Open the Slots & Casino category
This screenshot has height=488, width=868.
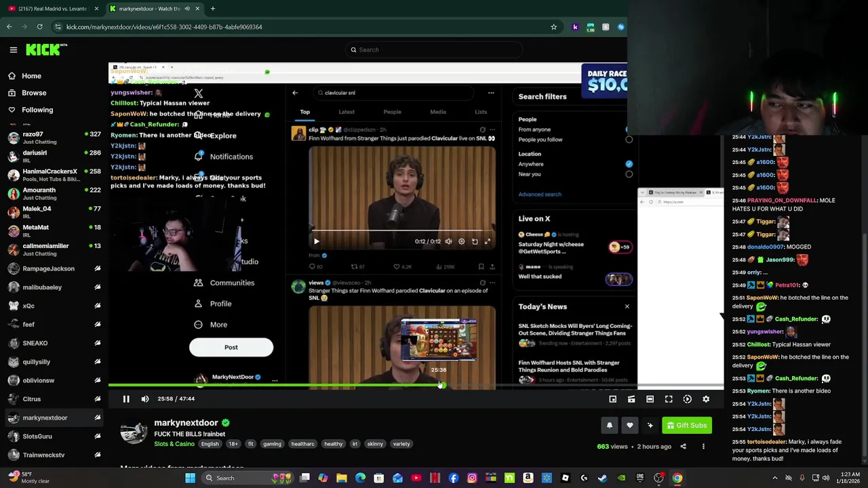[x=174, y=444]
